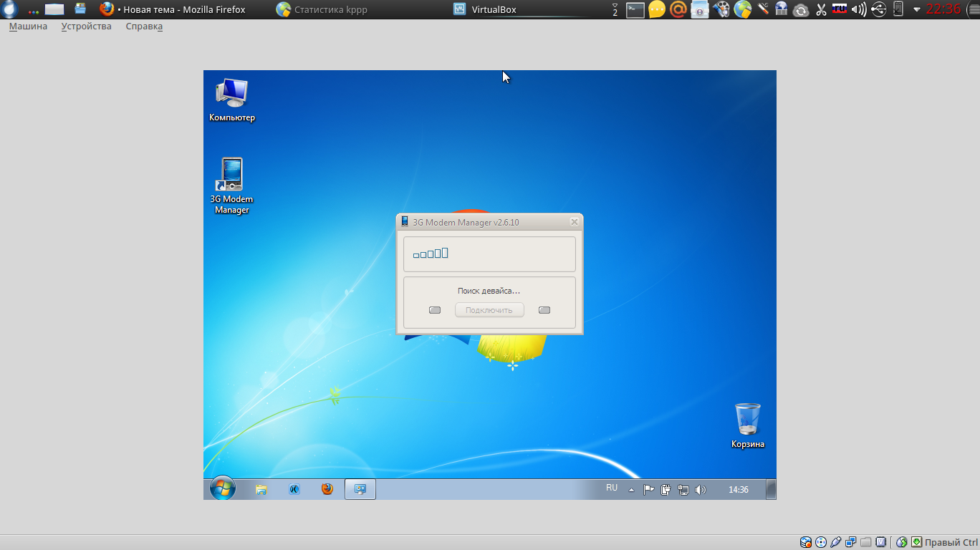Open the orange @ mail icon

pos(678,9)
